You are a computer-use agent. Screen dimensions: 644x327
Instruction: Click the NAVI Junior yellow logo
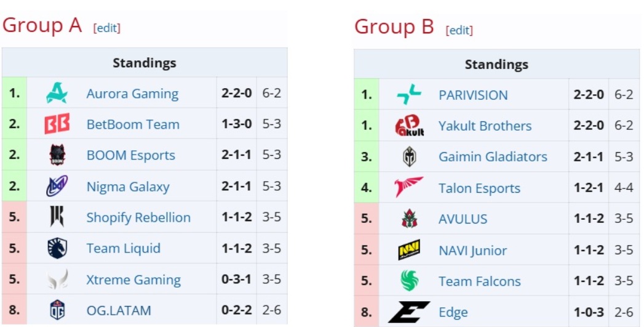point(409,249)
